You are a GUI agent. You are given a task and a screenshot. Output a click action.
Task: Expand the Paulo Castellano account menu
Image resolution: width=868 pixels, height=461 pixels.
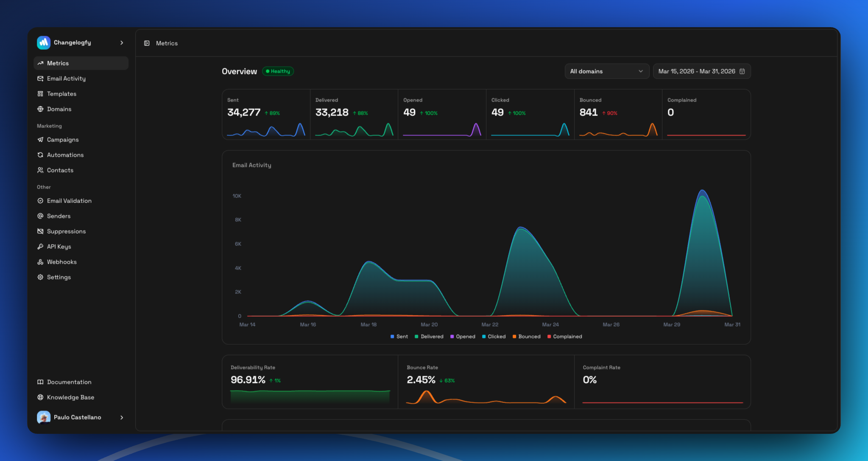pyautogui.click(x=122, y=417)
